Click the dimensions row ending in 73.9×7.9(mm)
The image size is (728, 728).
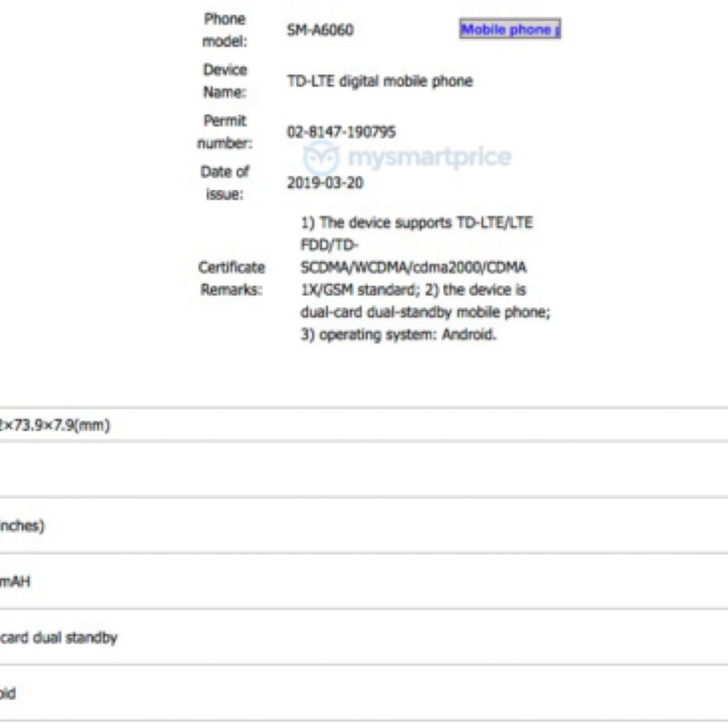55,425
